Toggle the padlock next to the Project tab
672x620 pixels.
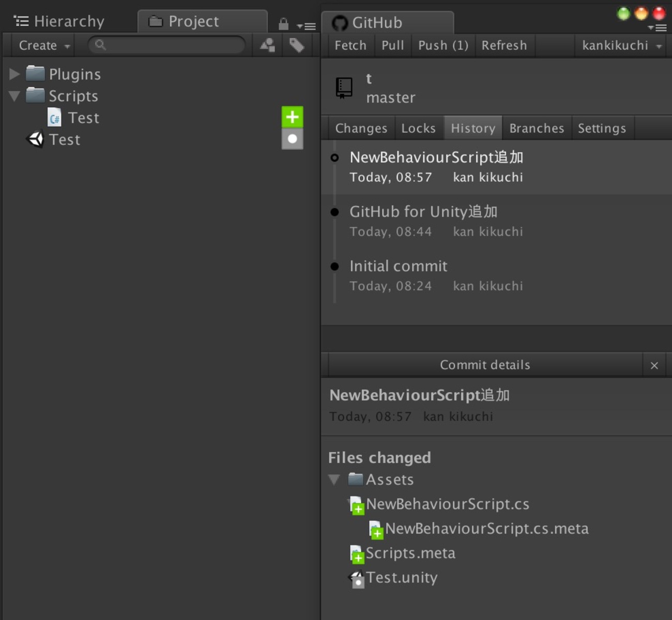tap(283, 24)
